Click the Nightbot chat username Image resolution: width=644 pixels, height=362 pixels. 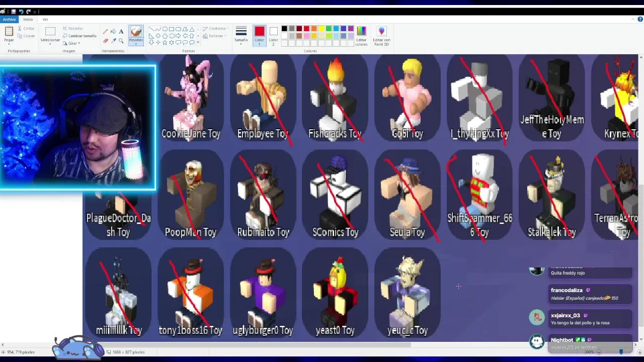(x=562, y=340)
